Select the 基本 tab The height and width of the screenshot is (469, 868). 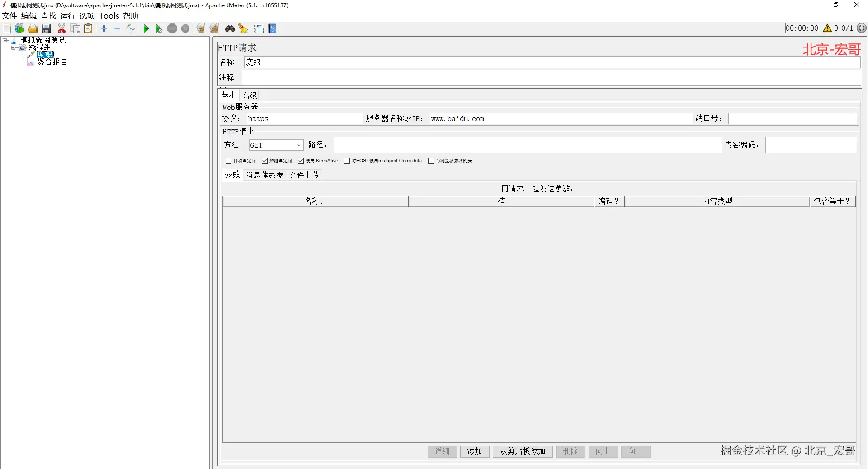click(229, 95)
